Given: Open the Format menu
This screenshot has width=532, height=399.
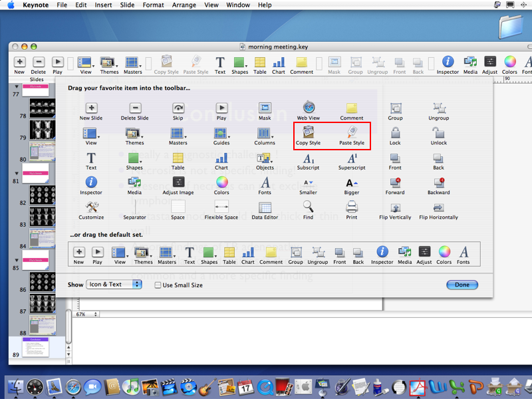Looking at the screenshot, I should point(154,5).
